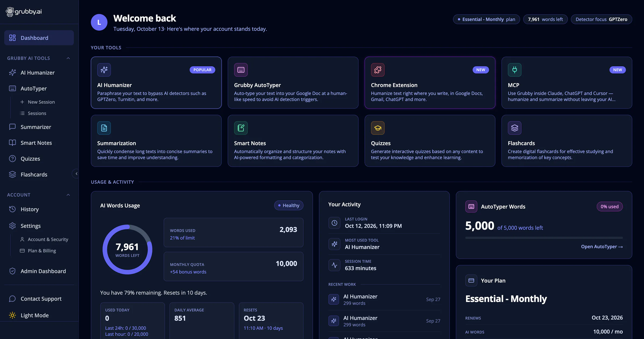Click the MCP plug icon
Viewport: 644px width, 339px height.
point(515,70)
